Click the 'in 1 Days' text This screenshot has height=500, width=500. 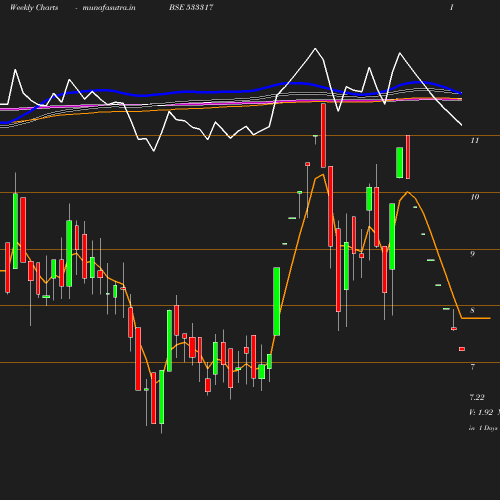click(483, 428)
